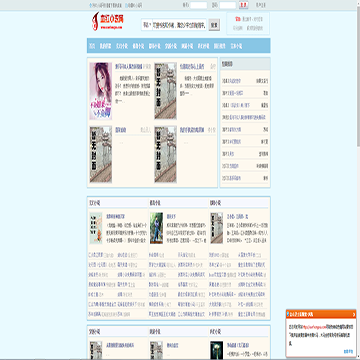Open the cartoon-illustrated cover in first category column

point(96,228)
